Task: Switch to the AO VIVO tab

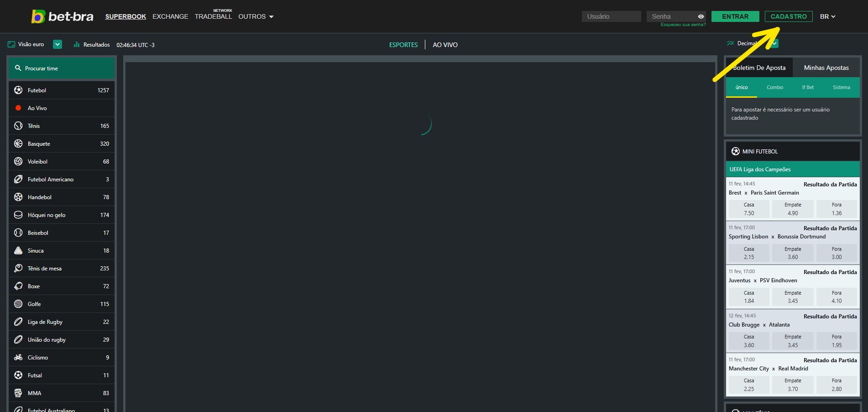Action: pos(445,45)
